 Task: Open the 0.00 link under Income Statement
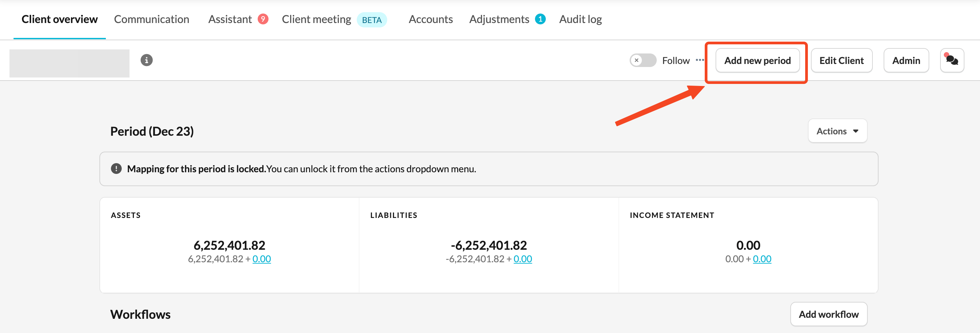[x=762, y=259]
